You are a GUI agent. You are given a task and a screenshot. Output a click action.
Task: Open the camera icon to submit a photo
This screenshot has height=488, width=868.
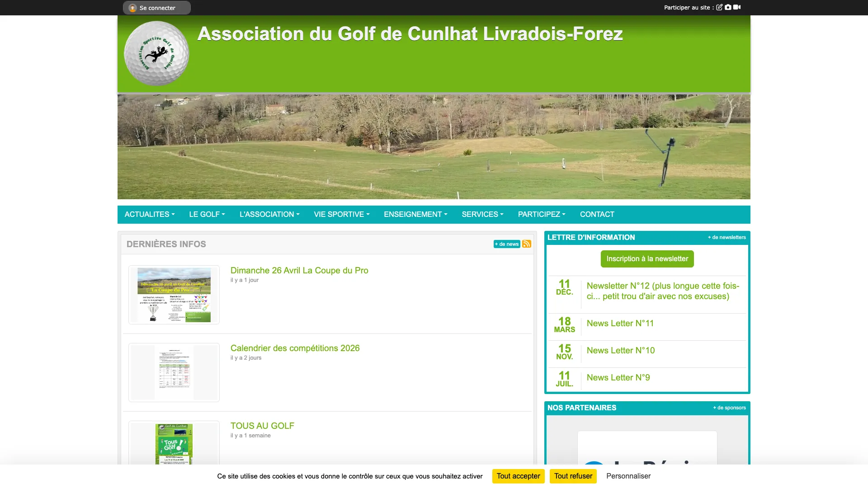click(x=728, y=7)
